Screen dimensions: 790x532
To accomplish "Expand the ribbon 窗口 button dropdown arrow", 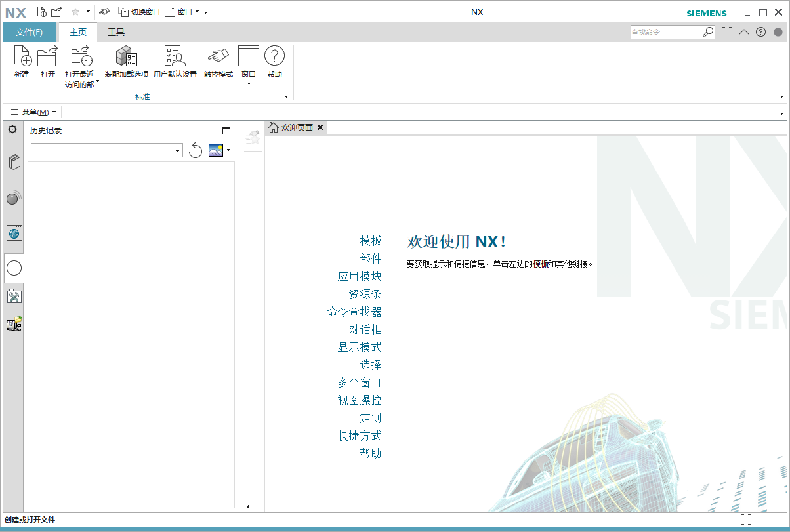I will point(249,84).
